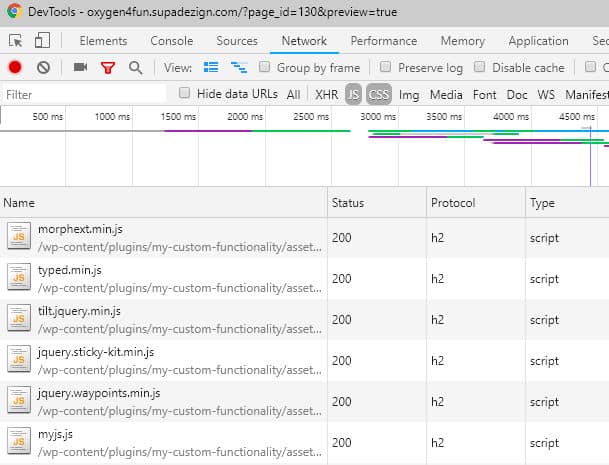Tick Hide data URLs checkbox

pyautogui.click(x=185, y=93)
